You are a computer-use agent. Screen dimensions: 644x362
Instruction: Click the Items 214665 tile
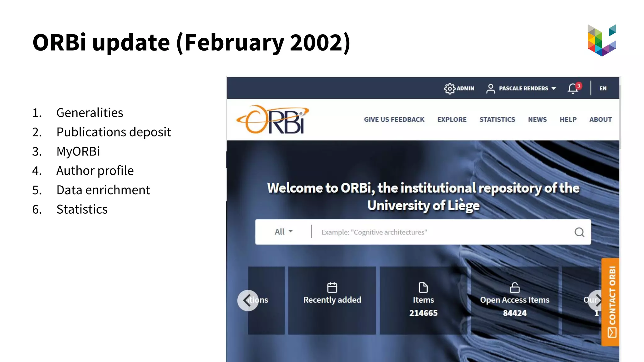(423, 300)
